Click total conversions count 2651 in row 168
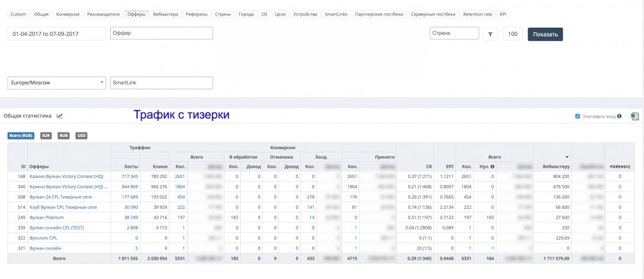 (180, 177)
